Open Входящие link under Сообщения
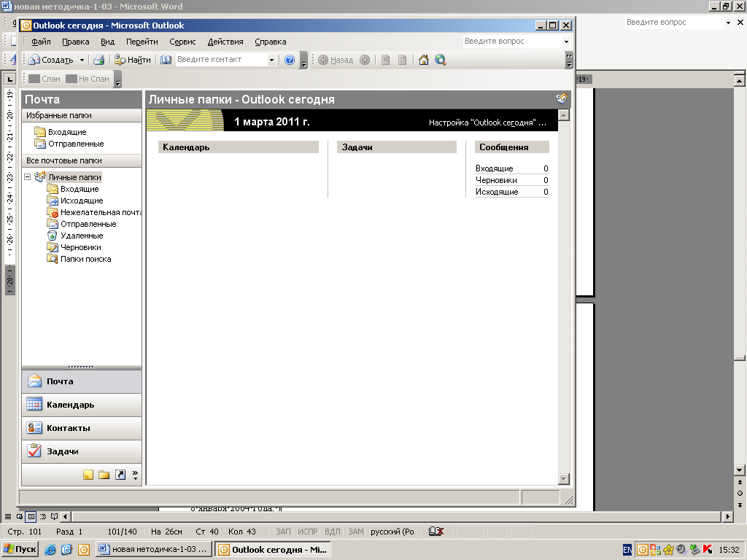Image resolution: width=747 pixels, height=560 pixels. coord(494,168)
